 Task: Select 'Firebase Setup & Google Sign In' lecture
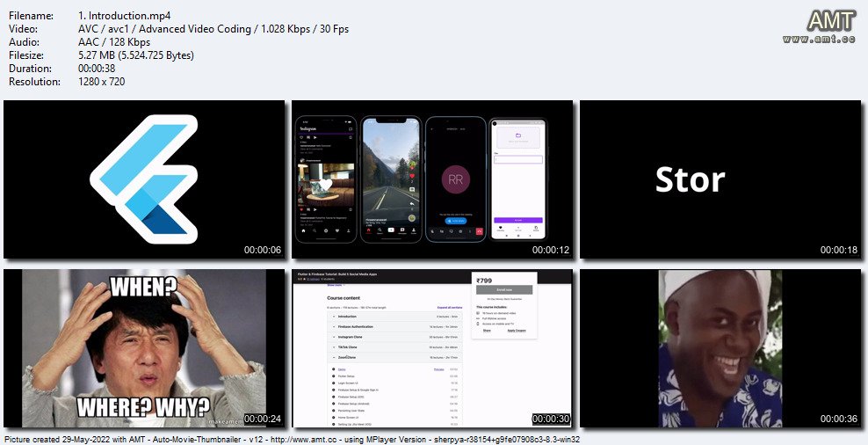click(x=395, y=390)
